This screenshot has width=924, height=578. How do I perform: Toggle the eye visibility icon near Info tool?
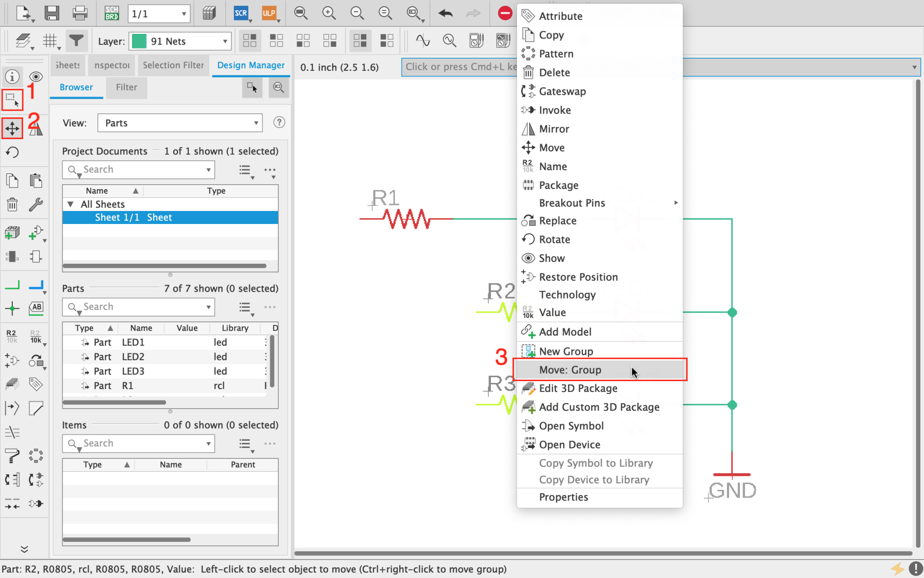tap(36, 76)
